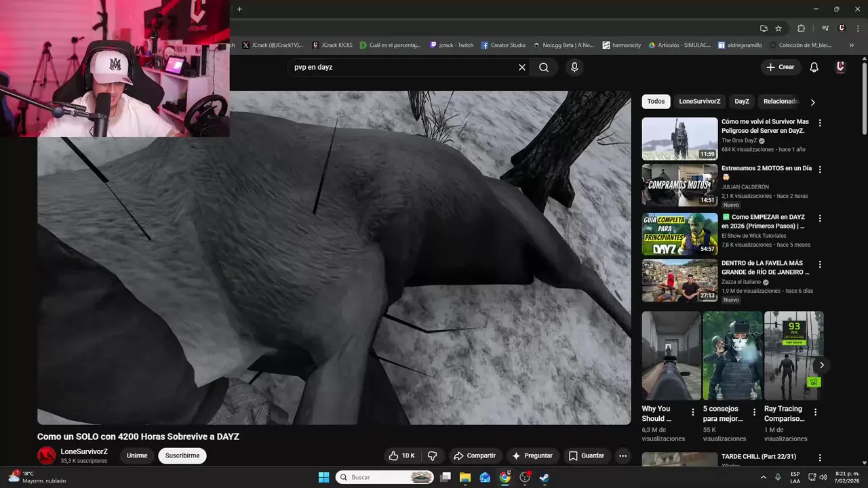Open the JCrack KICKS bookmark
Image resolution: width=868 pixels, height=488 pixels.
pyautogui.click(x=332, y=45)
